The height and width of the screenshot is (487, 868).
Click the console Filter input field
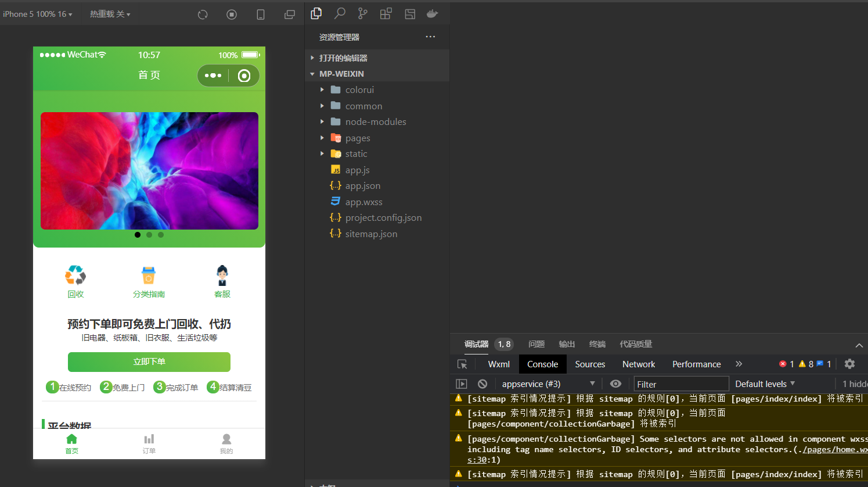tap(681, 384)
